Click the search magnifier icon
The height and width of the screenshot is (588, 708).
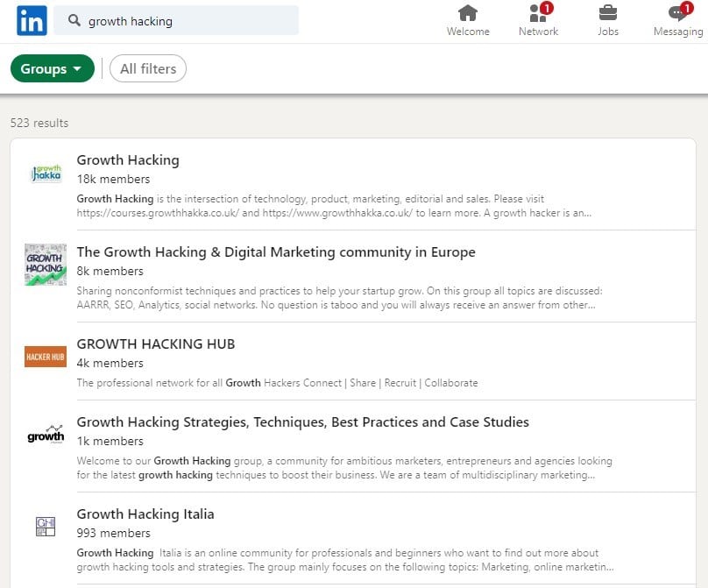pos(74,20)
